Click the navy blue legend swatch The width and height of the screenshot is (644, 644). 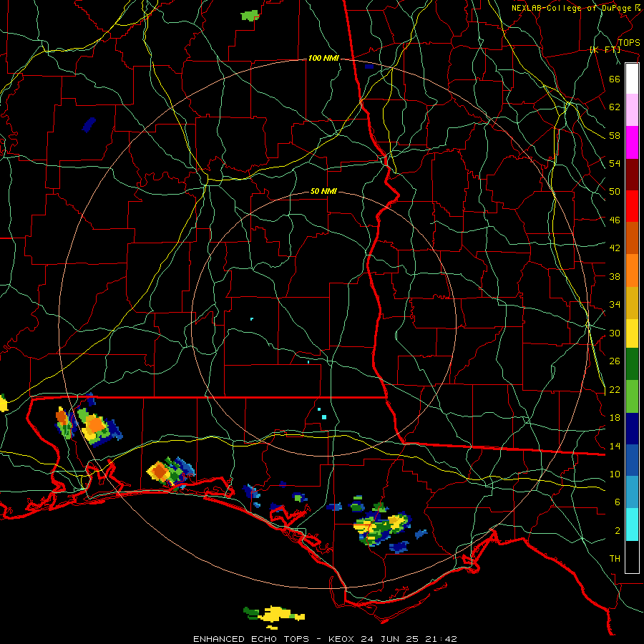(x=632, y=429)
